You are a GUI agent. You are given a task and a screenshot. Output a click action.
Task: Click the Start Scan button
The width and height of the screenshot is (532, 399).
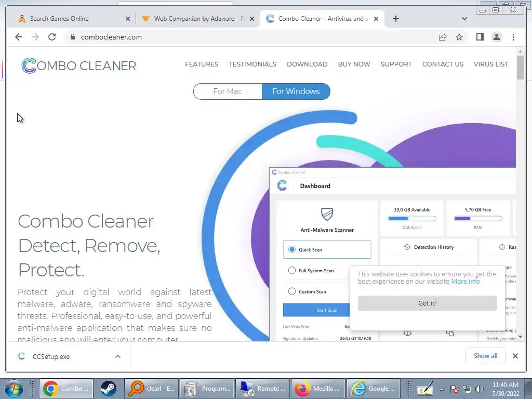coord(316,310)
